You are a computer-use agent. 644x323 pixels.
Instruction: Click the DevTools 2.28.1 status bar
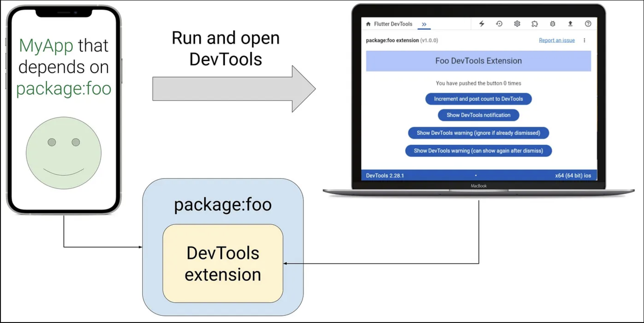385,176
